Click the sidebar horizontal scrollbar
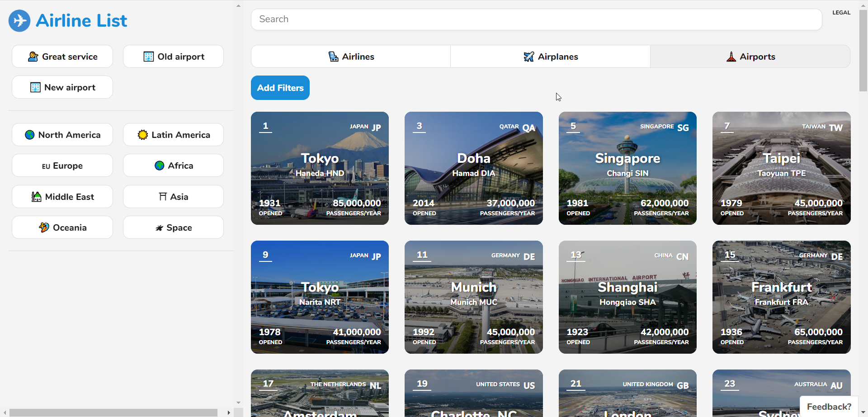The height and width of the screenshot is (417, 868). tap(113, 412)
